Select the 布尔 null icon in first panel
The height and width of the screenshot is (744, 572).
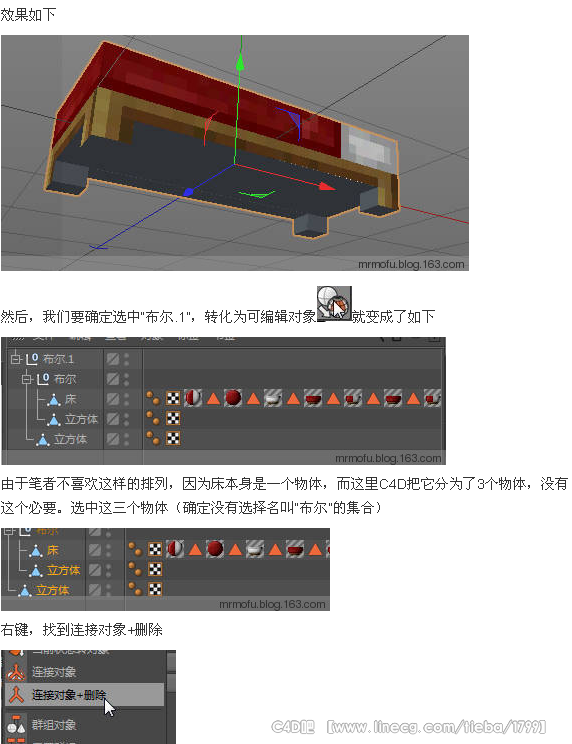[43, 379]
